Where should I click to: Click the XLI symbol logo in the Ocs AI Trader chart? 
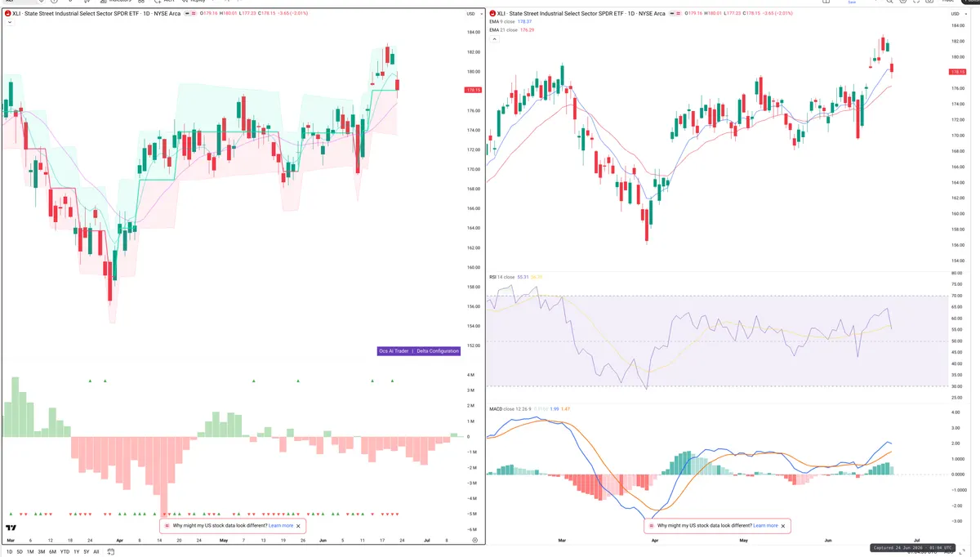point(8,14)
